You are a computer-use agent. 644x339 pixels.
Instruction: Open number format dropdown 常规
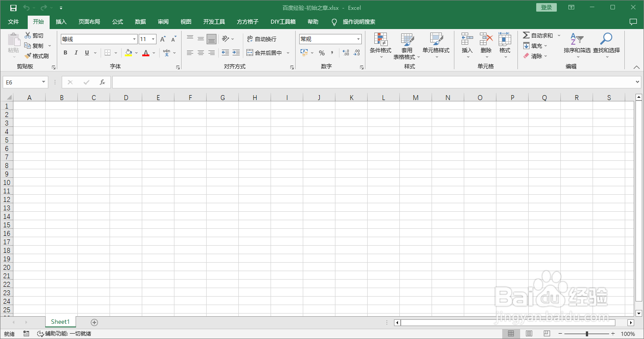point(358,39)
